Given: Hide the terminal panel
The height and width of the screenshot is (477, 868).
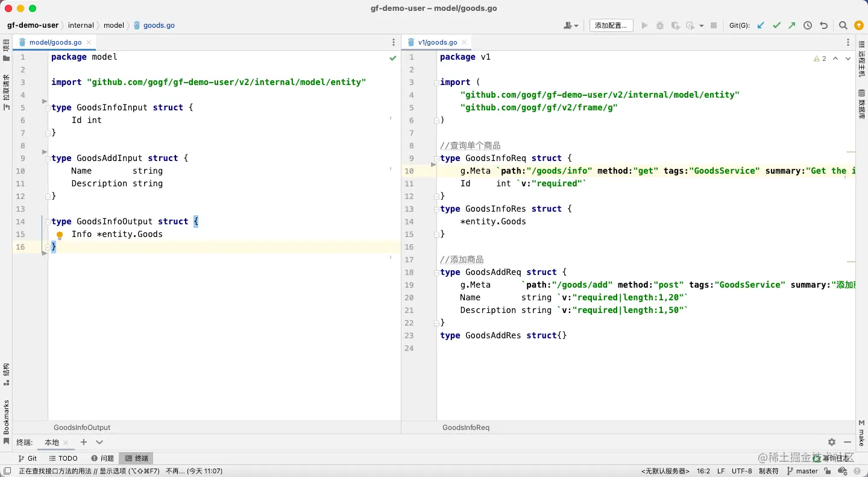Looking at the screenshot, I should coord(847,442).
